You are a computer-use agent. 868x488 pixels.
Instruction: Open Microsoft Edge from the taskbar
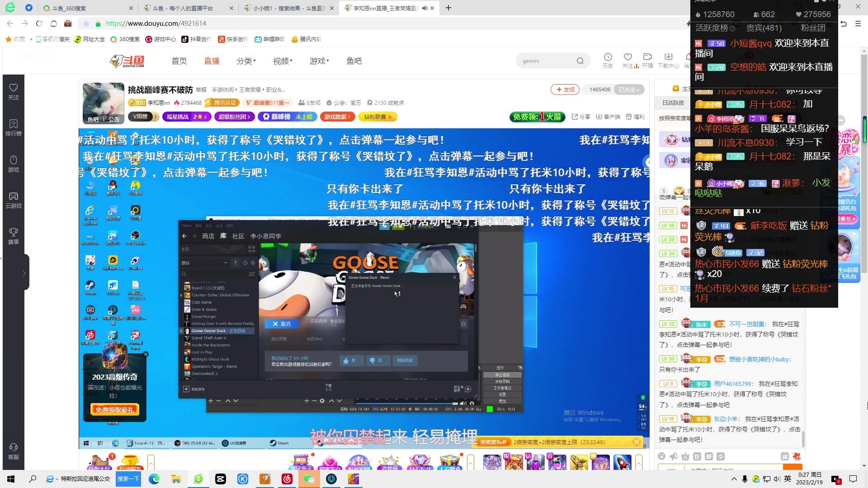pos(154,479)
